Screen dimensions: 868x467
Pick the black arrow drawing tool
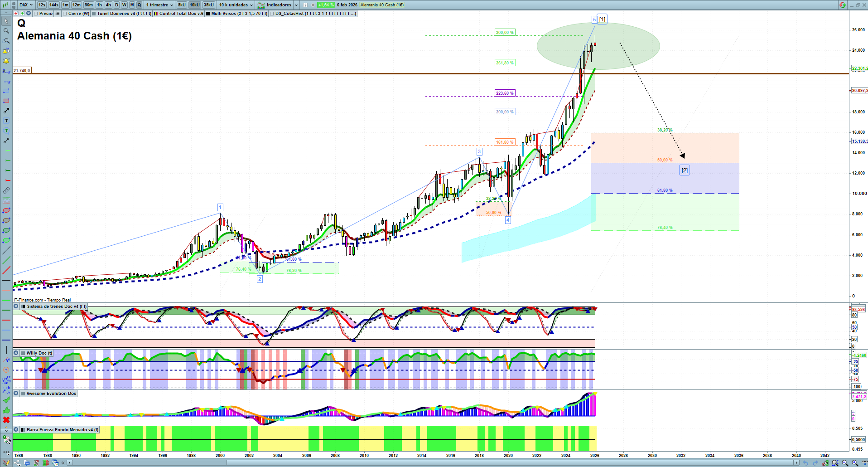tap(6, 111)
